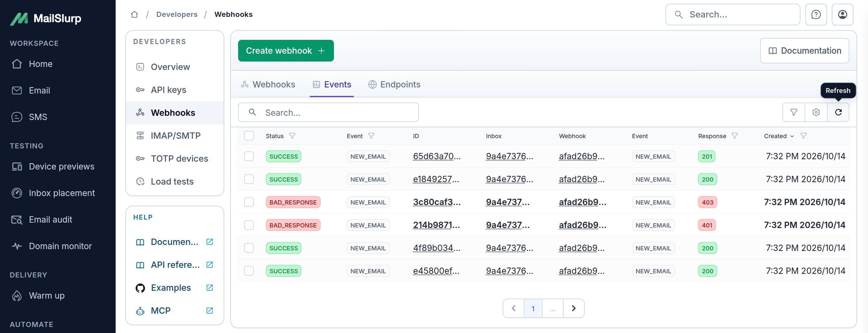Viewport: 868px width, 333px height.
Task: Switch to the Endpoints tab
Action: (394, 84)
